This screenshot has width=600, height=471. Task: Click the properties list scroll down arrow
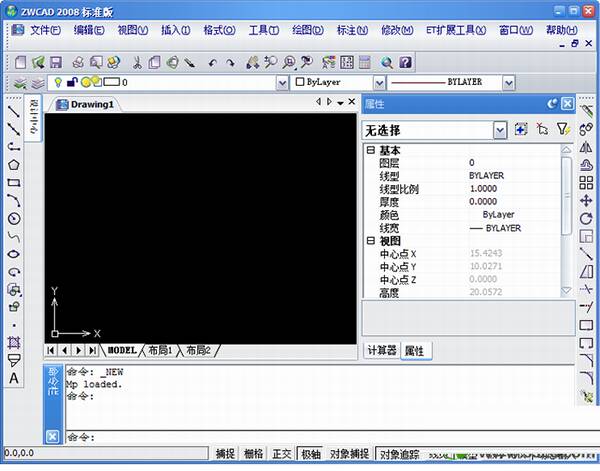[566, 291]
